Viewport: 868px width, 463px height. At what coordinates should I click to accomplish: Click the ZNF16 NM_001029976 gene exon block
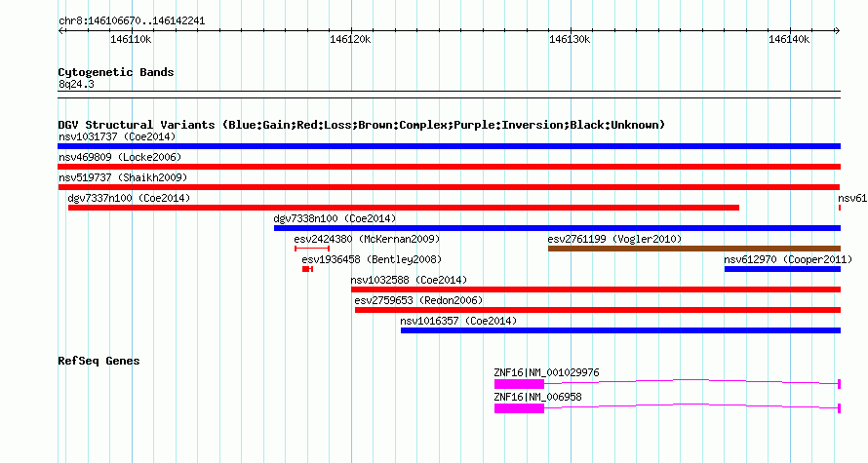tap(519, 384)
